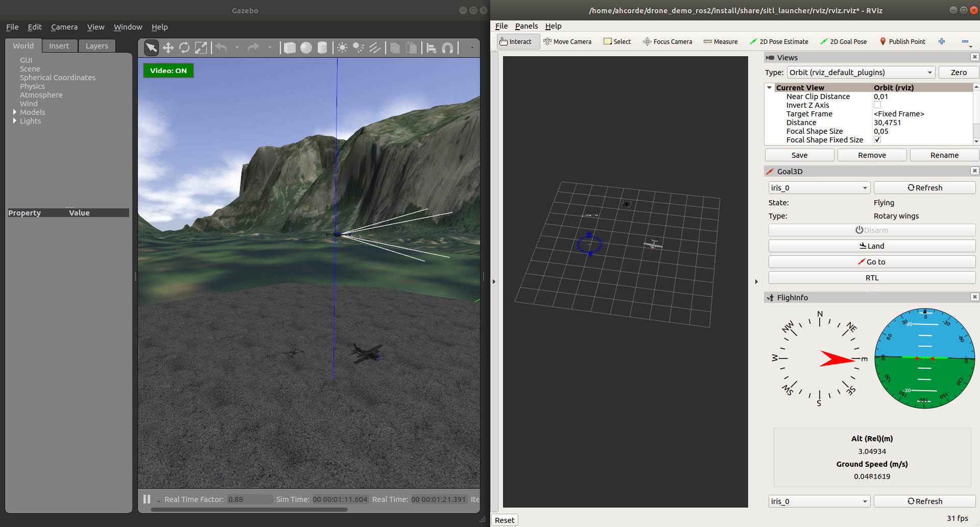The image size is (980, 527).
Task: Close the Goal3D panel
Action: point(974,171)
